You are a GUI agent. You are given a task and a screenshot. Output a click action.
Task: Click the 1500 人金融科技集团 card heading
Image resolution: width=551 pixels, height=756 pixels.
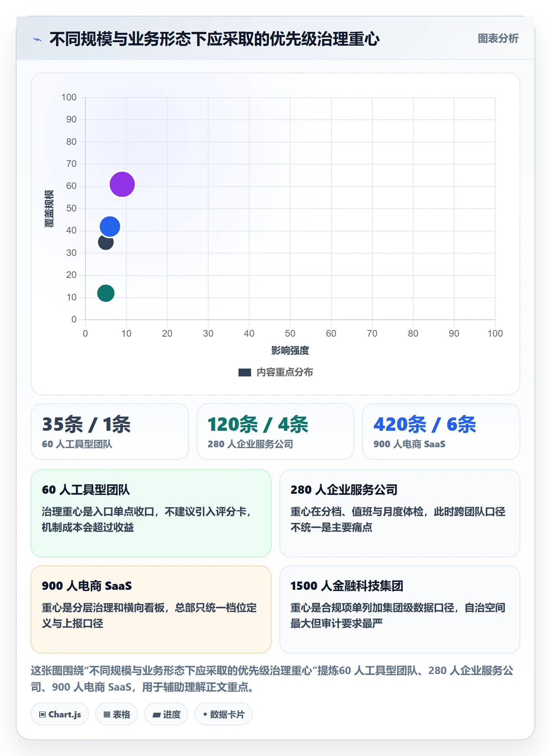tap(347, 586)
